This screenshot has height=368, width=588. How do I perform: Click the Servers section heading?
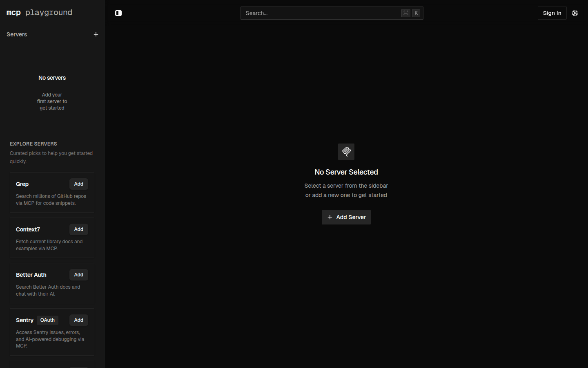point(17,34)
